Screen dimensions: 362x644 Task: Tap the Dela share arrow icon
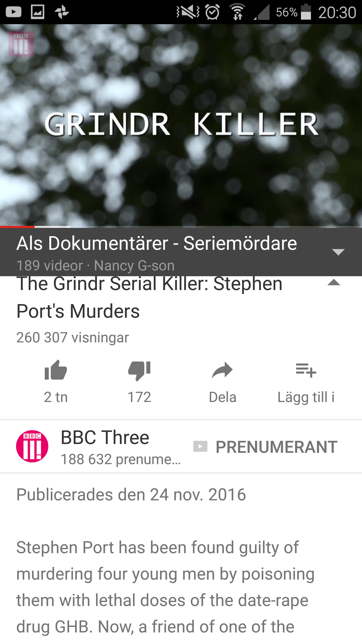click(222, 370)
